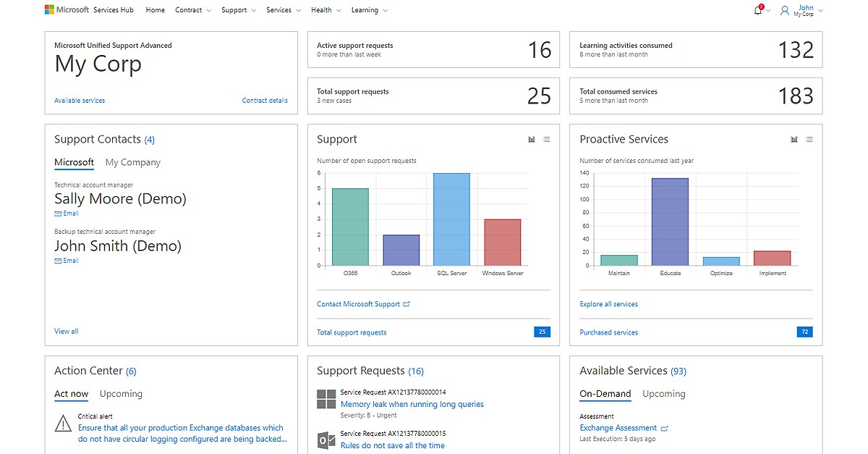This screenshot has height=454, width=868.
Task: Go to Home in navigation
Action: (x=155, y=10)
